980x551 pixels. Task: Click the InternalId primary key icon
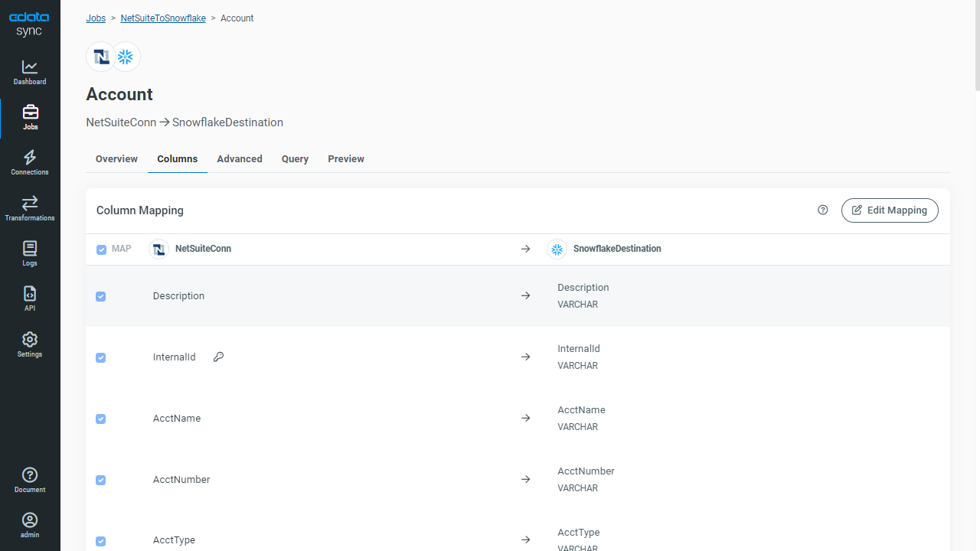(x=218, y=357)
